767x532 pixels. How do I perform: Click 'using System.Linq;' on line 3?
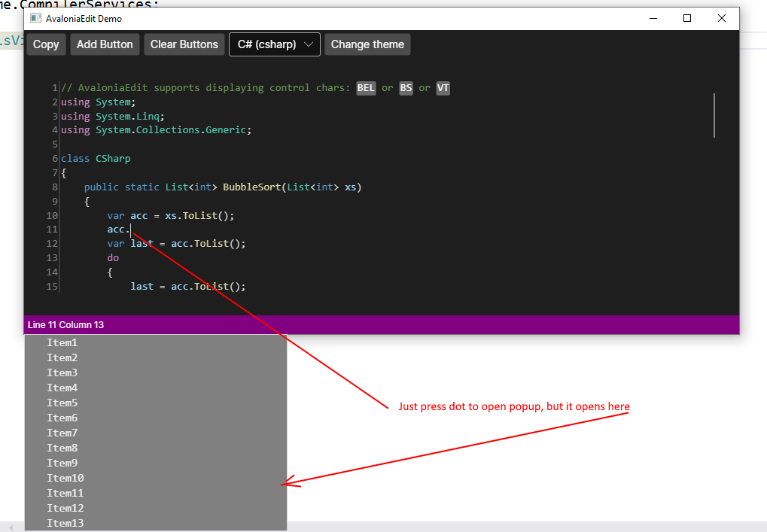(112, 117)
